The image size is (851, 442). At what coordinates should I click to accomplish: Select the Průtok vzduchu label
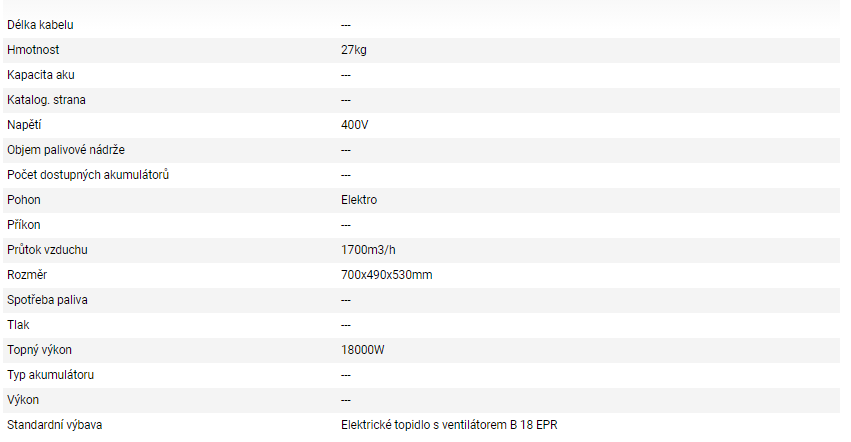coord(54,249)
